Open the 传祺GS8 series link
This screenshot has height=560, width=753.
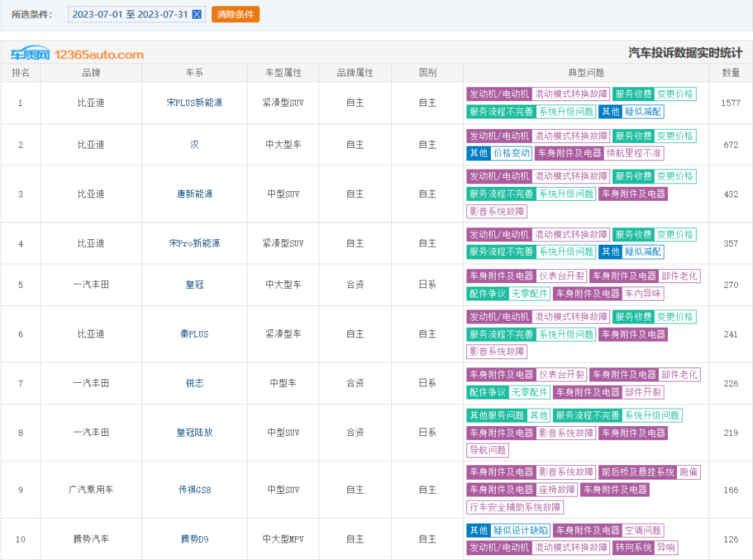click(195, 490)
